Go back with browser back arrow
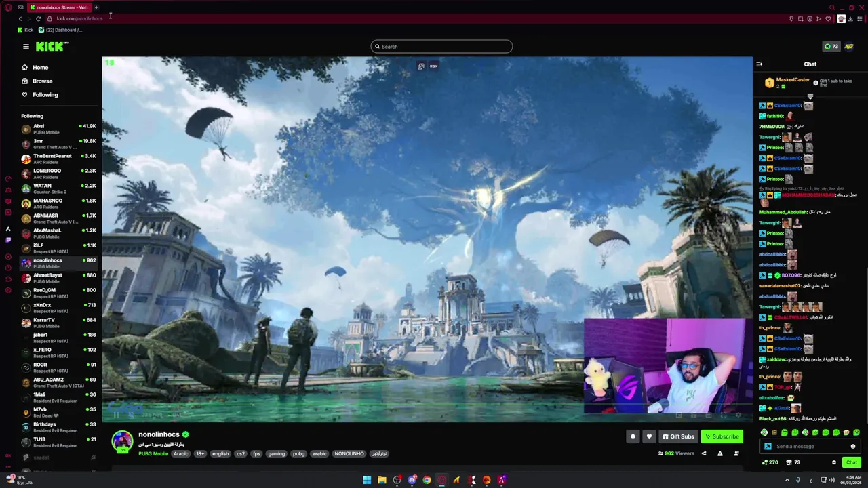This screenshot has width=868, height=488. click(20, 18)
